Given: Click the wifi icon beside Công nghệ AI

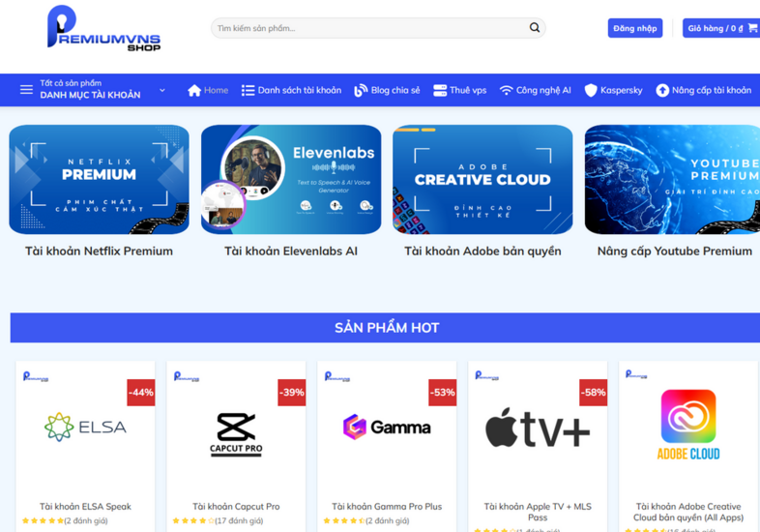Looking at the screenshot, I should pyautogui.click(x=506, y=90).
